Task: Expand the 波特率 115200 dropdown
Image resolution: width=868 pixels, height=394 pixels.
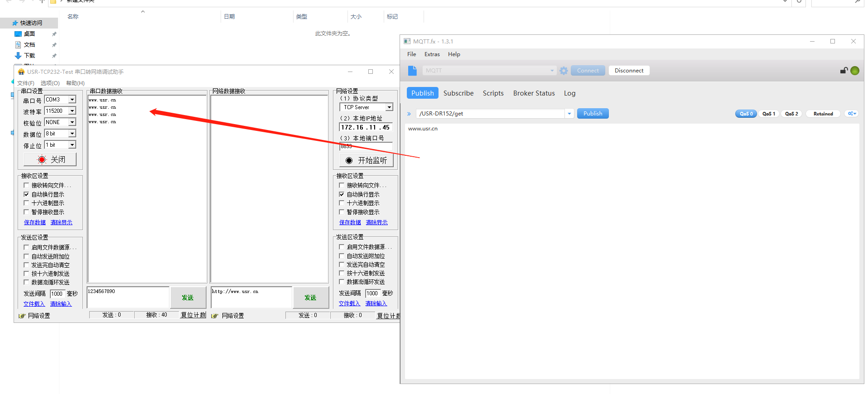Action: (72, 111)
